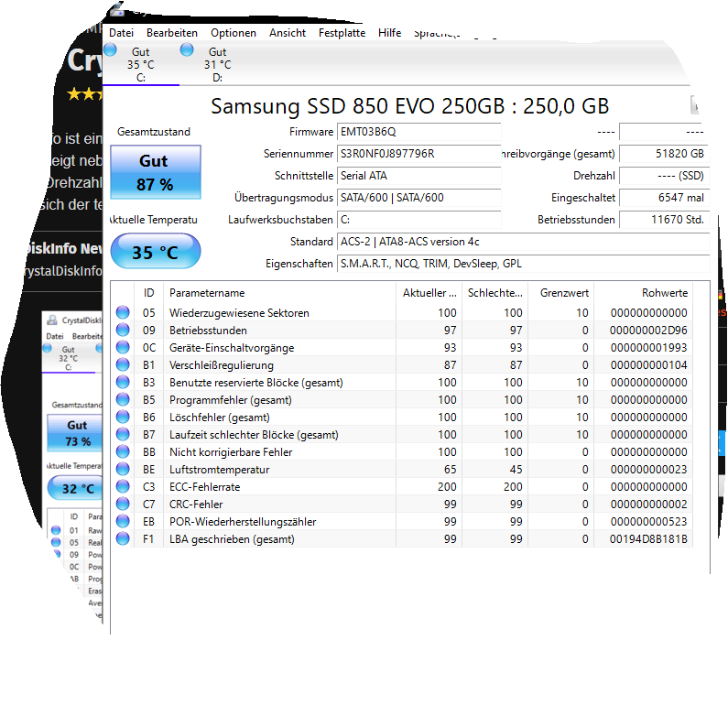Viewport: 728px width, 727px height.
Task: Click the Samsung SSD 850 EVO title
Action: (x=409, y=106)
